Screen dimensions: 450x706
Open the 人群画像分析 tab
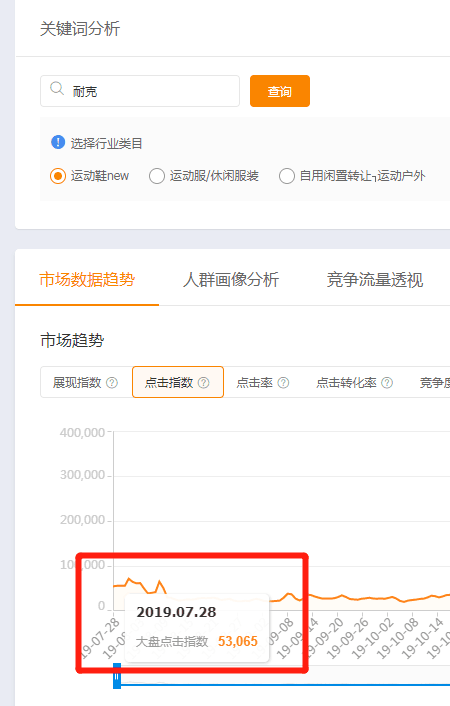click(x=231, y=280)
